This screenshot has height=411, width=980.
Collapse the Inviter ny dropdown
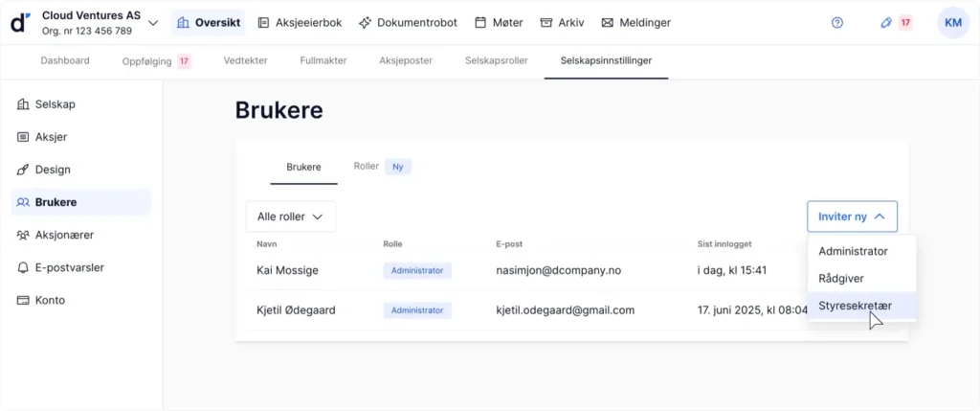852,217
